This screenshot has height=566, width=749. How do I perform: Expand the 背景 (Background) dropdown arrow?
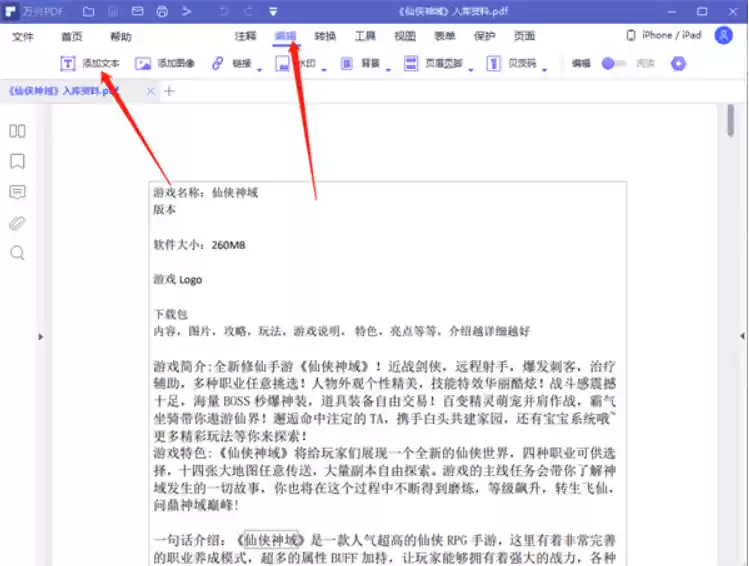(x=389, y=68)
